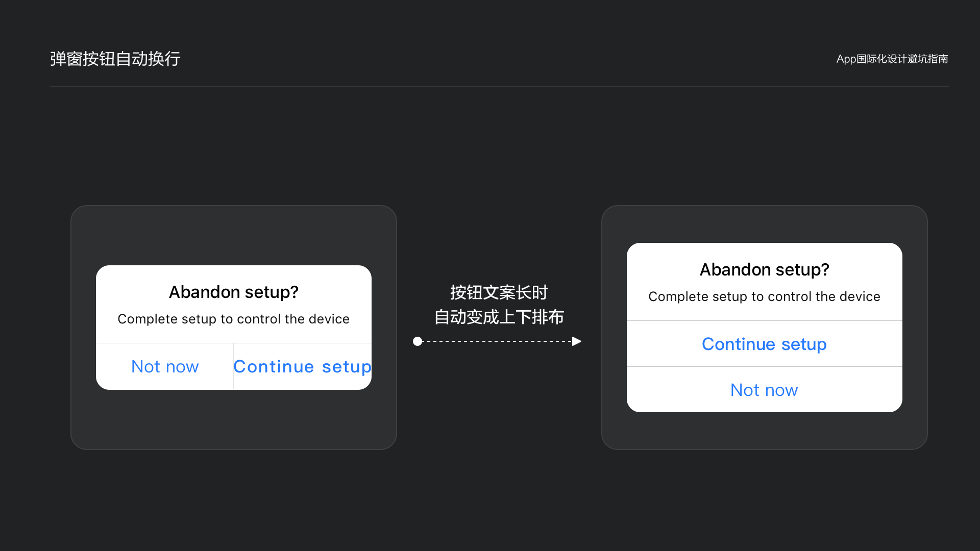Tap Continue setup in the stacked dialog

[x=764, y=344]
